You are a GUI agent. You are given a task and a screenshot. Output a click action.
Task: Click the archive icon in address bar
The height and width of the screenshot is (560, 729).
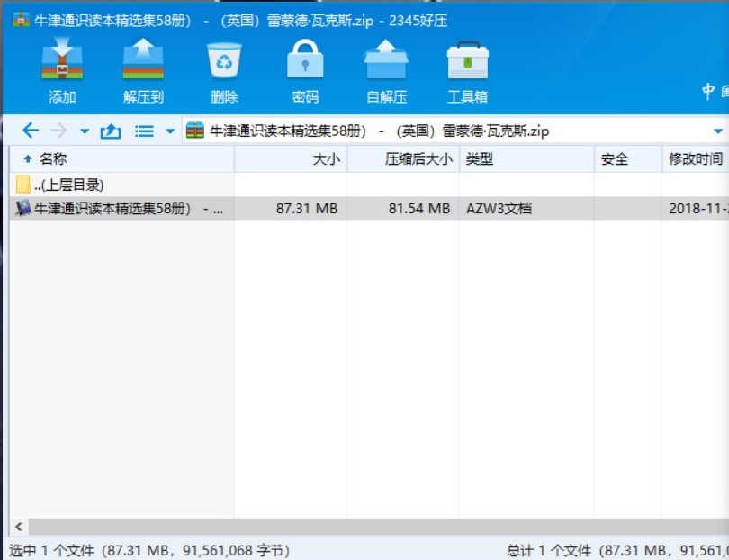click(x=194, y=131)
